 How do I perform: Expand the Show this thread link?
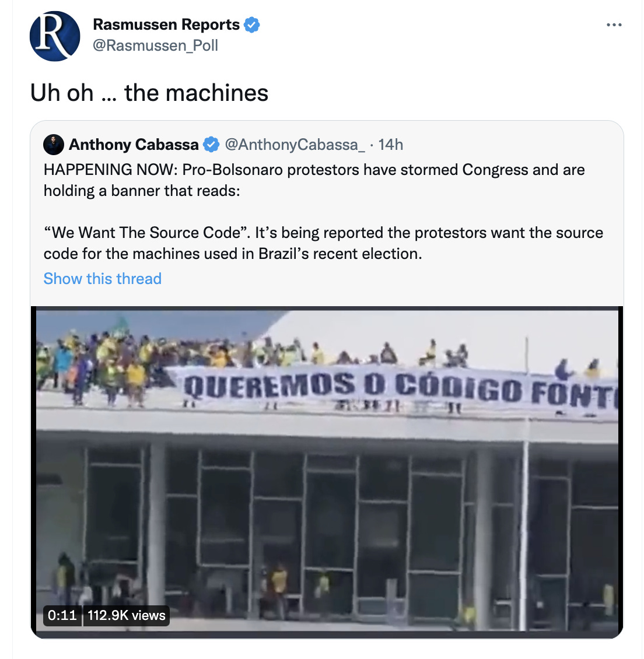coord(103,279)
